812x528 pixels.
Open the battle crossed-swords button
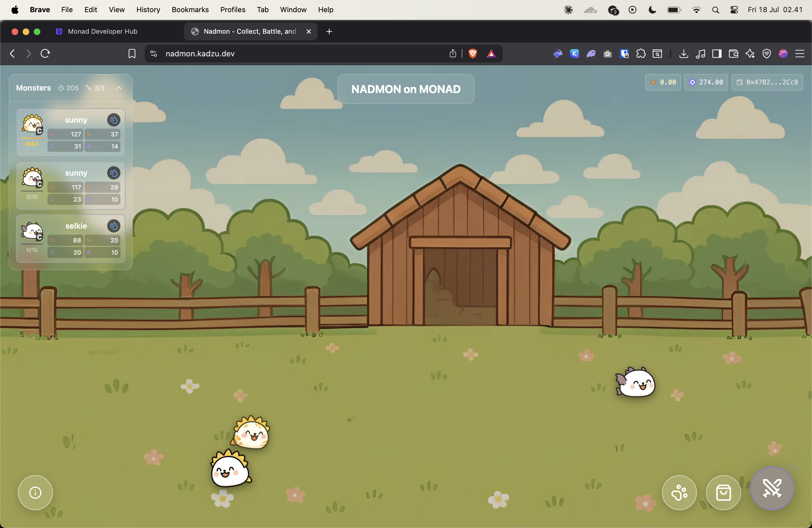click(772, 488)
